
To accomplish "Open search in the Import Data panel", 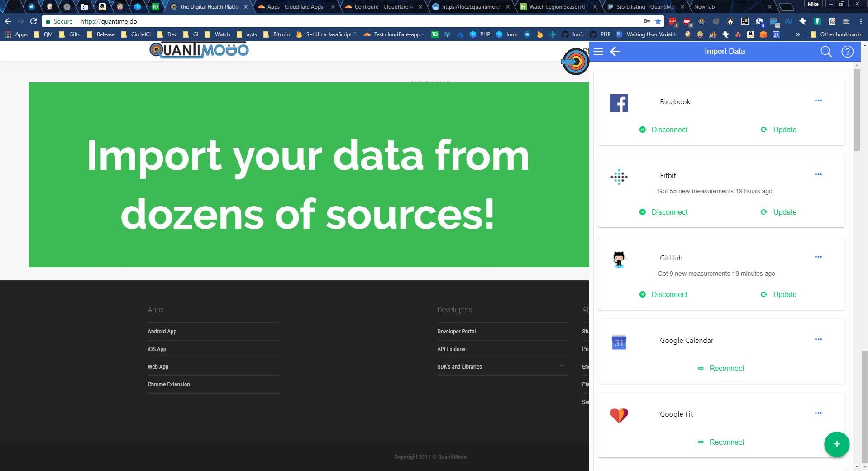I will point(826,52).
